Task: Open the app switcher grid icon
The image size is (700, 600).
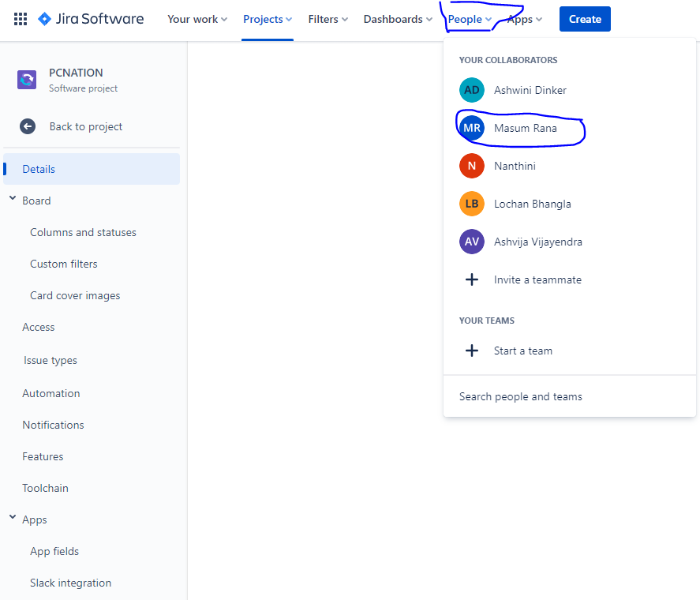Action: click(21, 19)
